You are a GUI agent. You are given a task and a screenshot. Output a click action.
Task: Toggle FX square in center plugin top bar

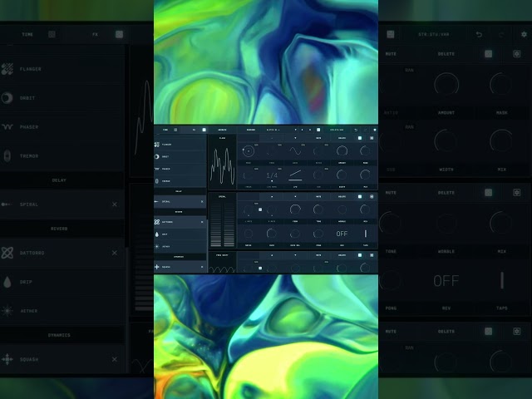204,130
